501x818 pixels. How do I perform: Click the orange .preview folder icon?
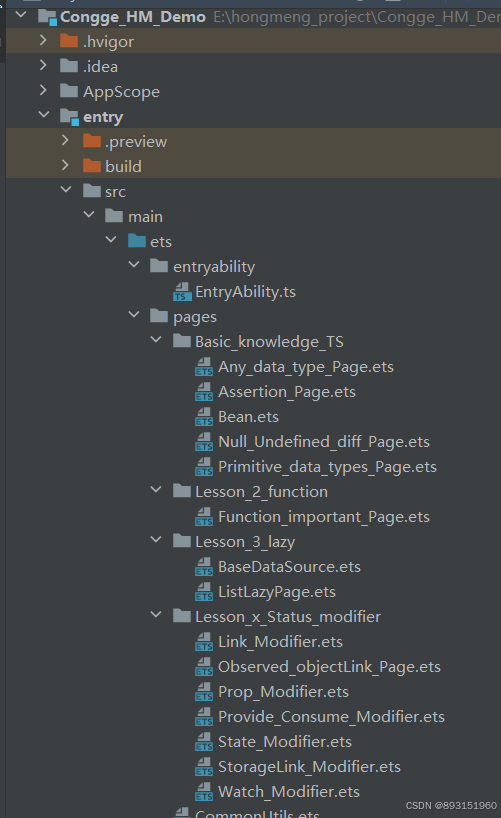pyautogui.click(x=92, y=141)
